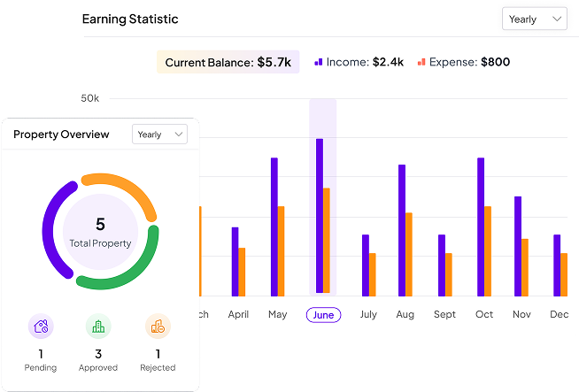Click the 5 Total Property center circle
The height and width of the screenshot is (392, 579).
(x=100, y=232)
